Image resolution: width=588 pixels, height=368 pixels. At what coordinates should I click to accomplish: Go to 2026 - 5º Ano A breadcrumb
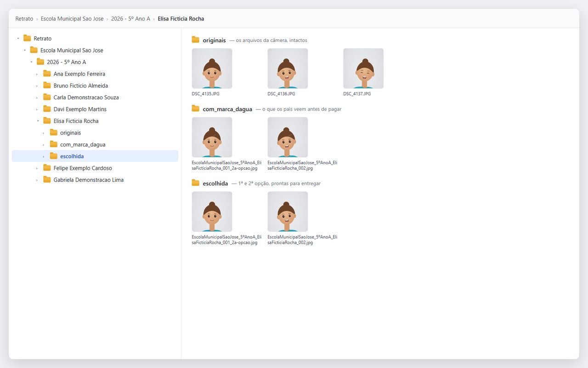click(130, 19)
